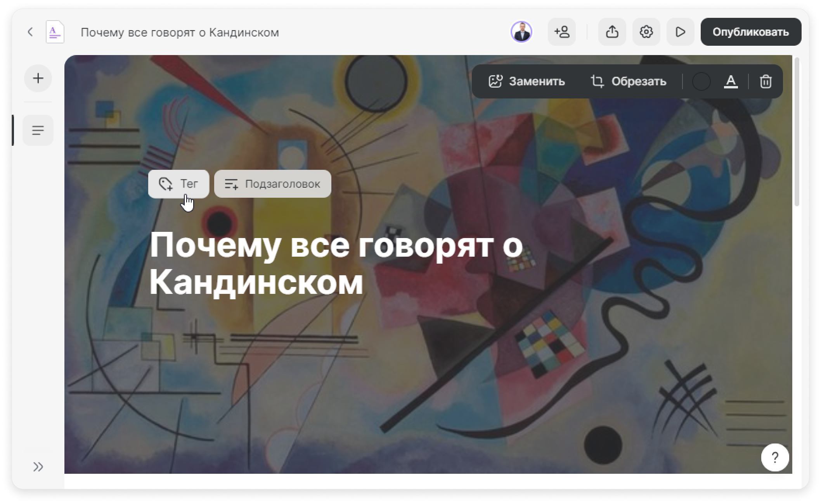Add a subtitle with Подзаголовок button
This screenshot has width=821, height=504.
coord(273,184)
